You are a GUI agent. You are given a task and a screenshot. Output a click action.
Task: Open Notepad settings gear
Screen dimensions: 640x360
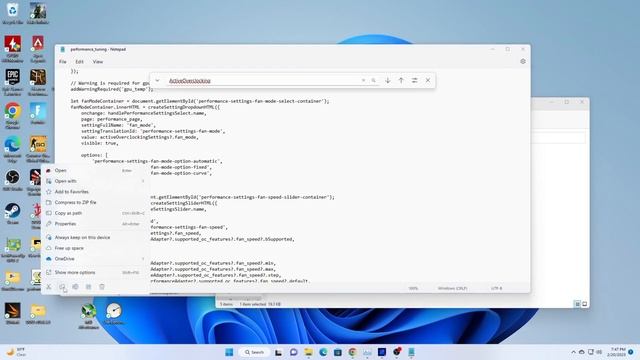tap(523, 62)
